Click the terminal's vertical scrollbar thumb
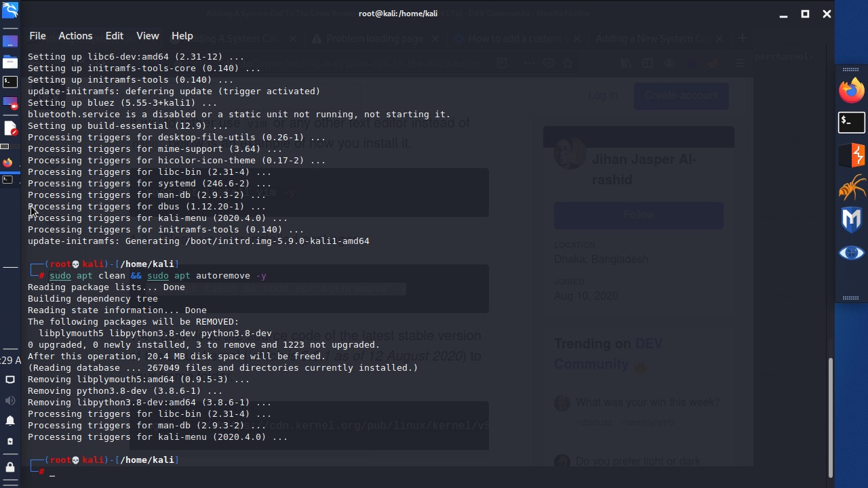 [831, 417]
